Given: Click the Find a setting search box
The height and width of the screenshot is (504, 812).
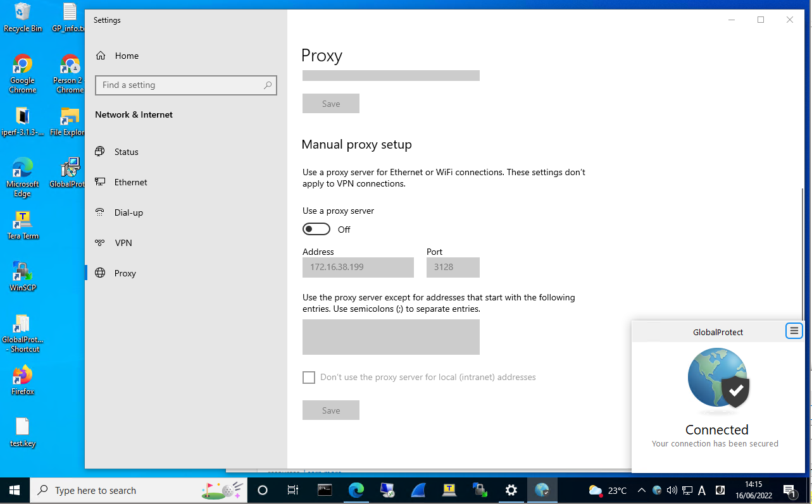Looking at the screenshot, I should (x=185, y=85).
